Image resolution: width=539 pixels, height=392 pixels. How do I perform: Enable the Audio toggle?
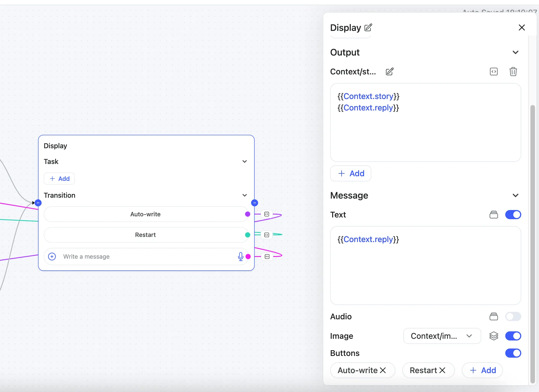tap(513, 316)
